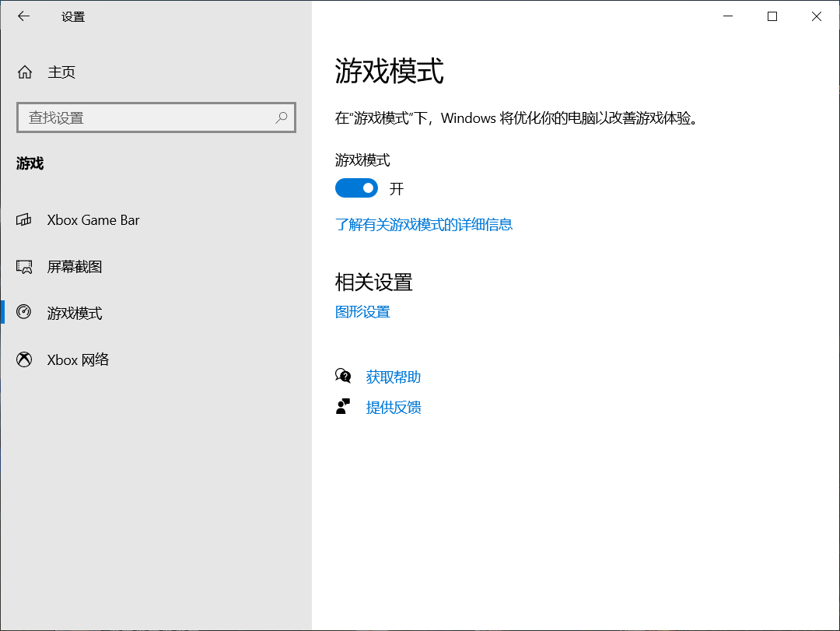Maximize the 设置 window
This screenshot has width=840, height=631.
pyautogui.click(x=772, y=16)
